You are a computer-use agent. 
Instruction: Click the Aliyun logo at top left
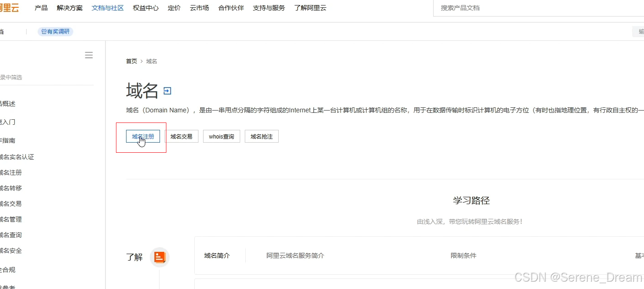9,8
